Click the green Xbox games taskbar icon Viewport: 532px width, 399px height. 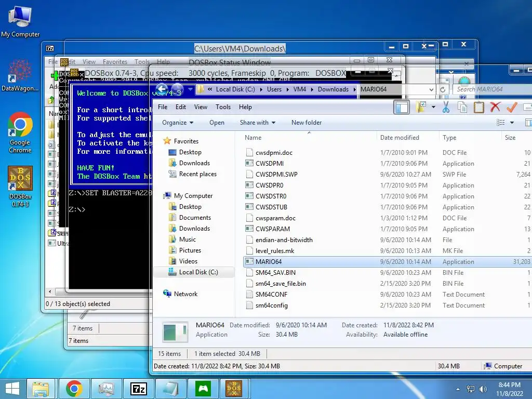tap(203, 389)
